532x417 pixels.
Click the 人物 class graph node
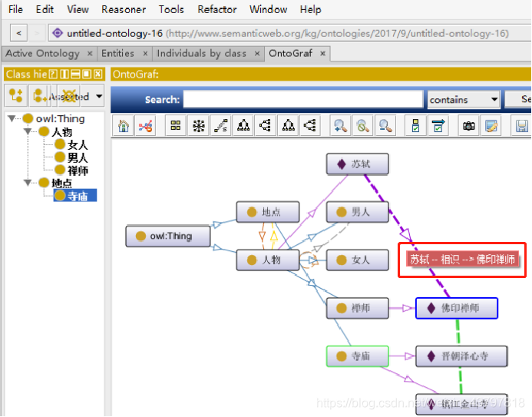click(268, 260)
